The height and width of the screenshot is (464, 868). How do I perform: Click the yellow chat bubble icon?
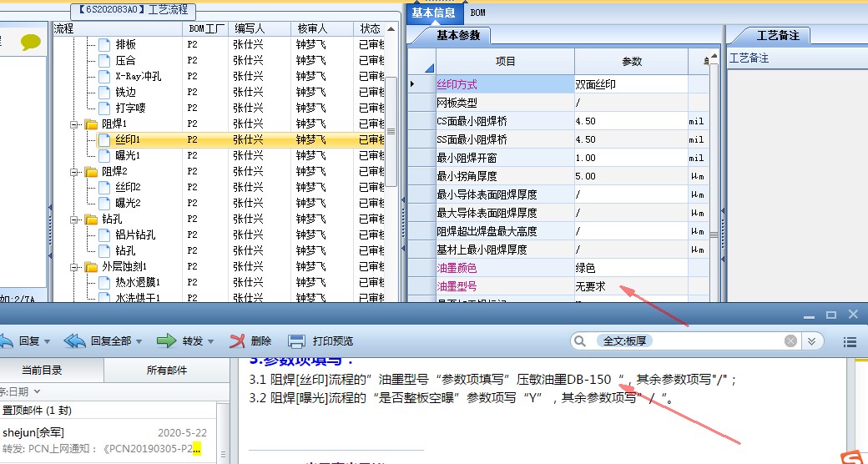(x=30, y=42)
